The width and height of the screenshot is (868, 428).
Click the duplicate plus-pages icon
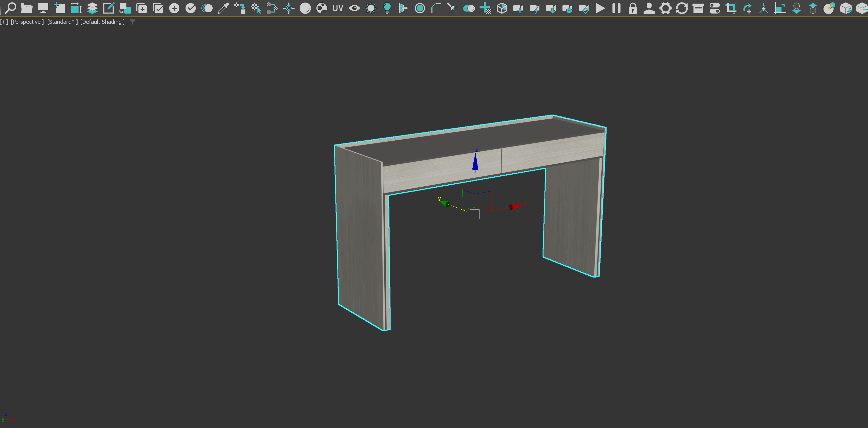click(x=141, y=8)
